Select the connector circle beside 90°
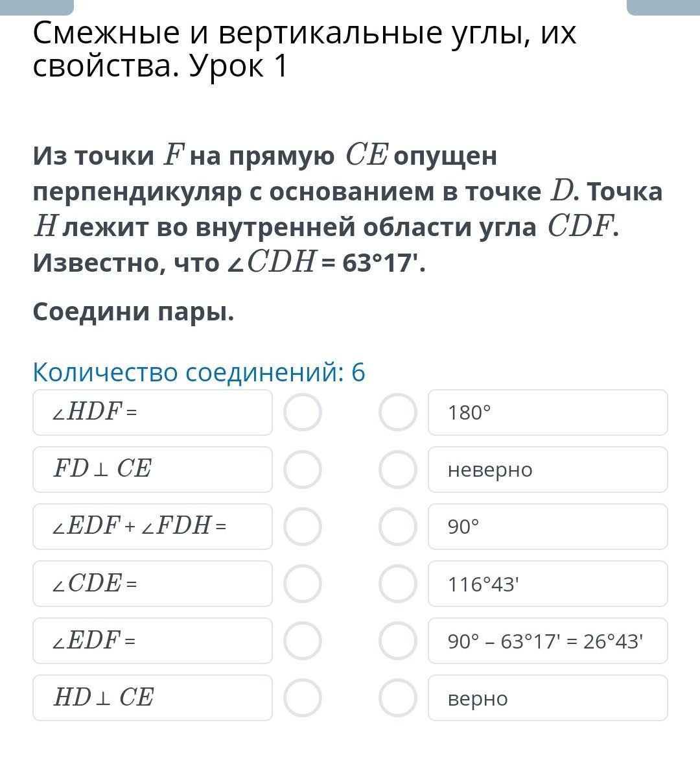This screenshot has height=775, width=700. point(397,527)
